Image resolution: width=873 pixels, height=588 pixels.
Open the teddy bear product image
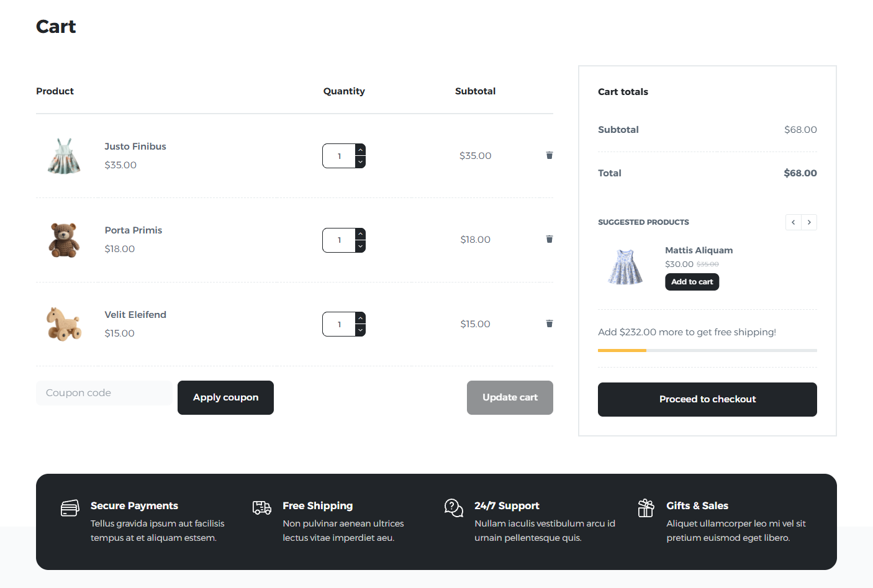pyautogui.click(x=64, y=240)
